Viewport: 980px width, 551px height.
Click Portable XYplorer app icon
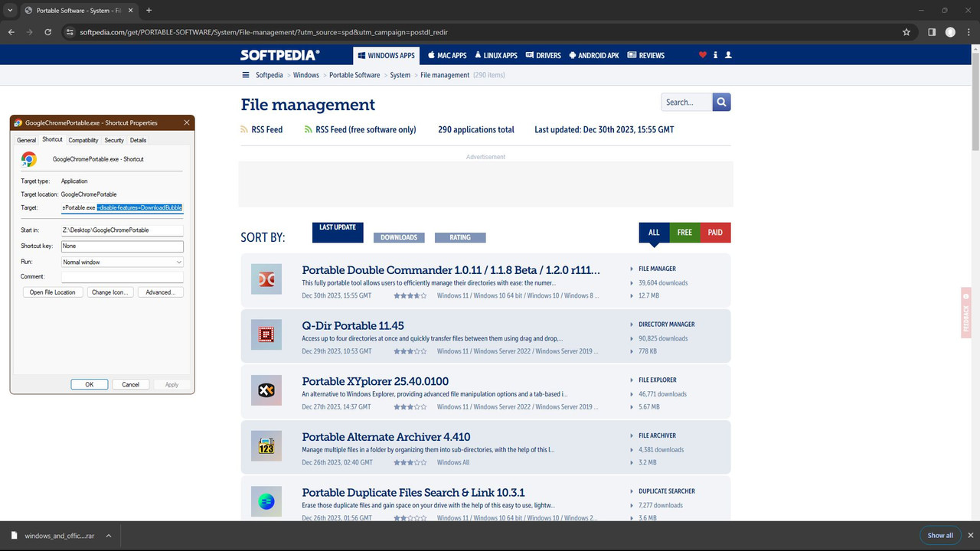pyautogui.click(x=266, y=390)
